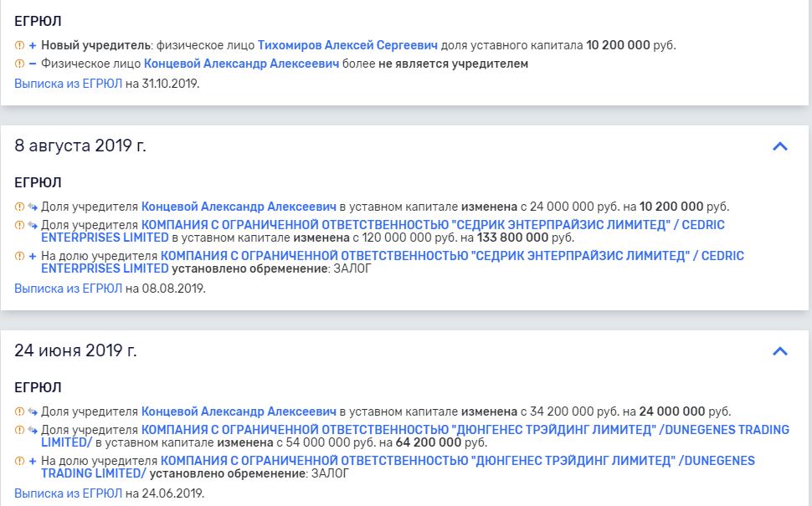Viewport: 812px width, 506px height.
Task: Click the warning icon beside the CEDRIC pledge (ЗАЛОГ) entry
Action: coord(19,256)
